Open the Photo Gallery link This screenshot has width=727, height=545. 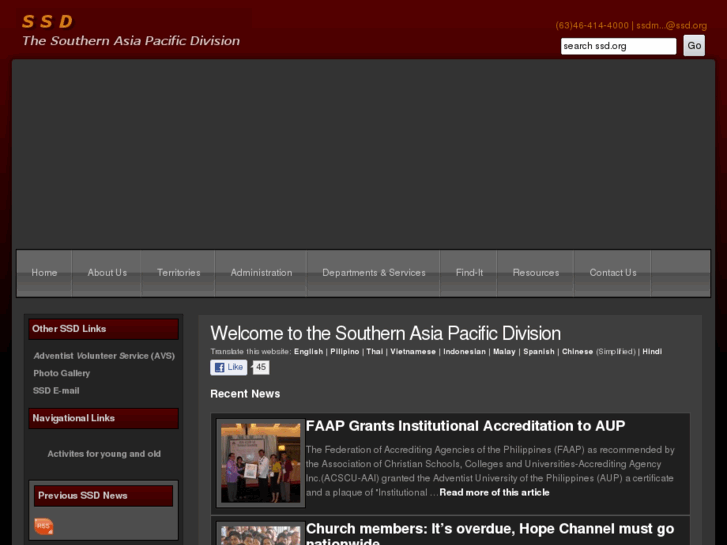(62, 373)
